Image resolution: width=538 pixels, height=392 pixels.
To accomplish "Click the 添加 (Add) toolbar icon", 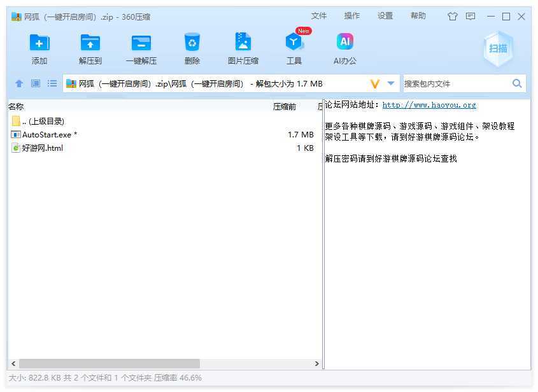I will 39,43.
